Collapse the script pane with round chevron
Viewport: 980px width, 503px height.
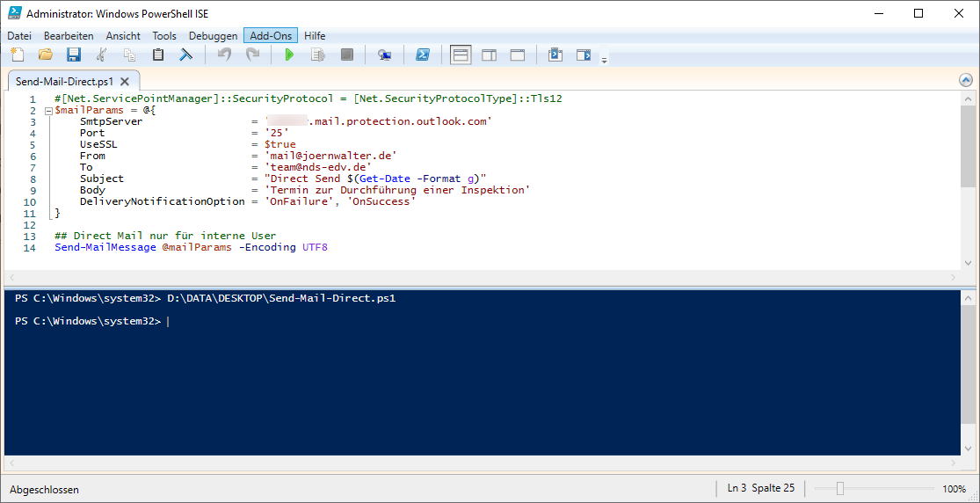(966, 80)
